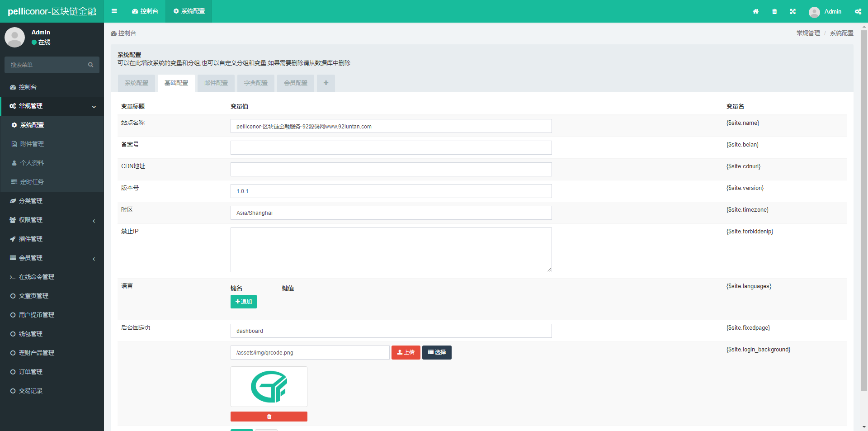Open 交易记录 in the sidebar
The image size is (868, 431).
coord(52,391)
